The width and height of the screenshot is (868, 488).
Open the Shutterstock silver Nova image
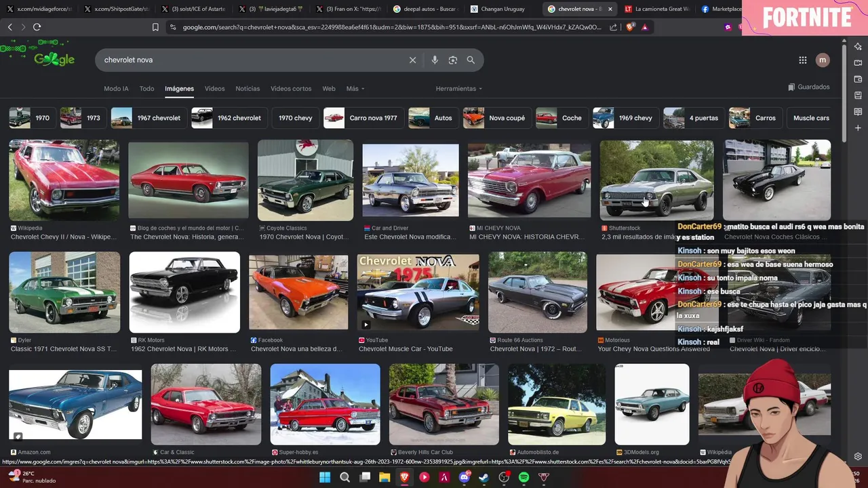(656, 180)
